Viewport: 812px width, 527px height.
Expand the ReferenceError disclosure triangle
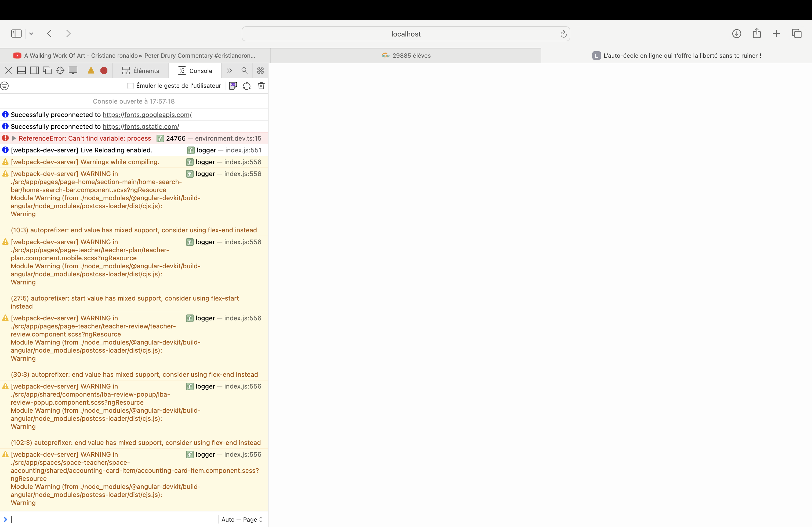tap(14, 138)
